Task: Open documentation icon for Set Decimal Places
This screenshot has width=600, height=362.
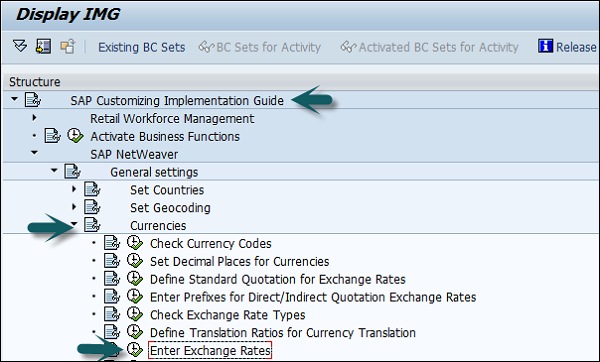Action: [112, 261]
